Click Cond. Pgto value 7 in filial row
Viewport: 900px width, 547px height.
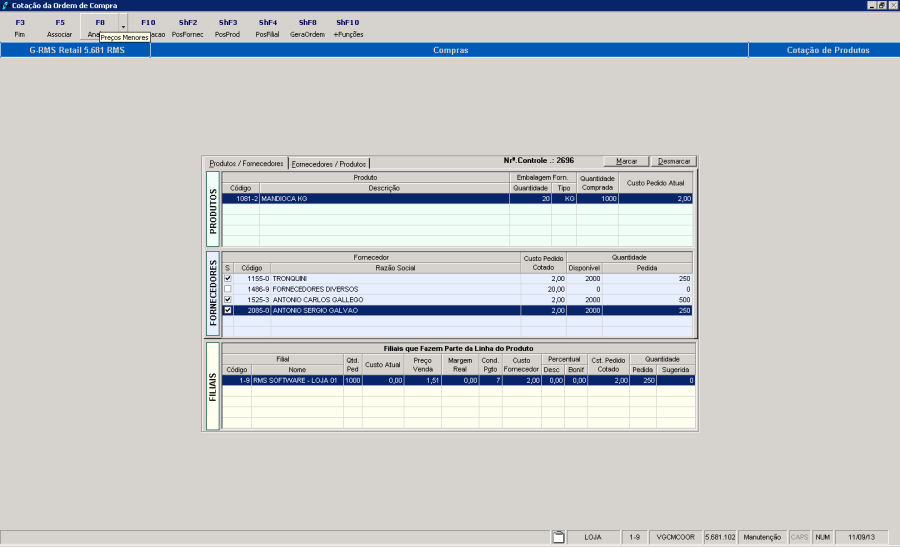click(498, 380)
